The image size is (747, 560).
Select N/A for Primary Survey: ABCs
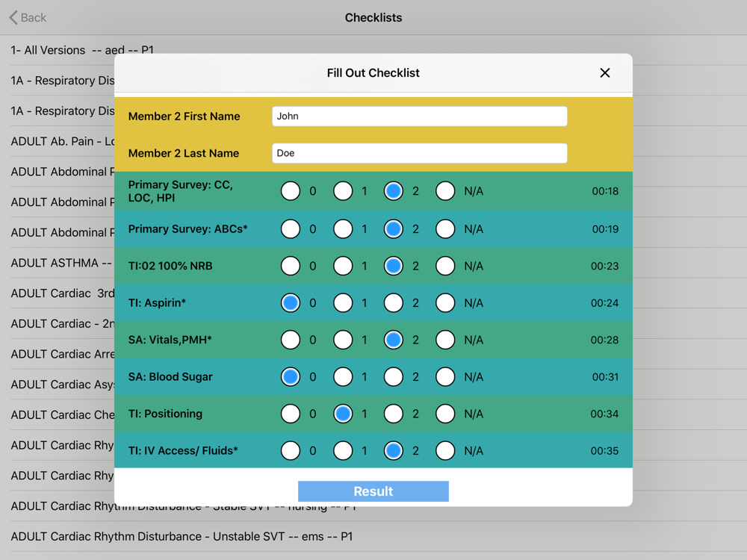(445, 229)
